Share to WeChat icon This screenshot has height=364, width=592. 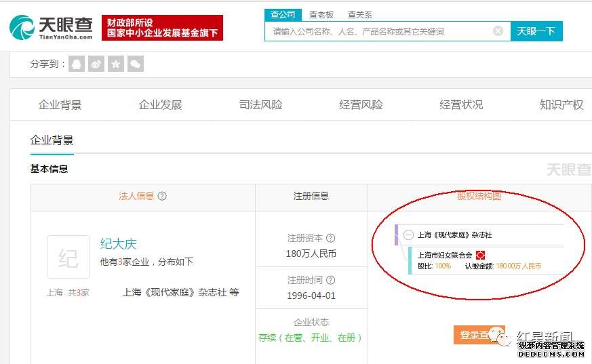click(136, 64)
